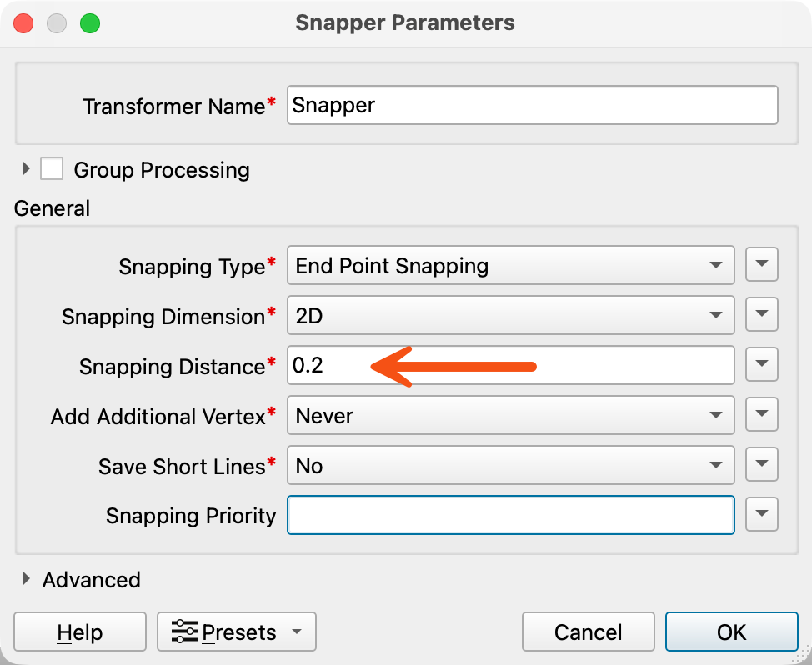Open the Save Short Lines dropdown

pos(510,465)
